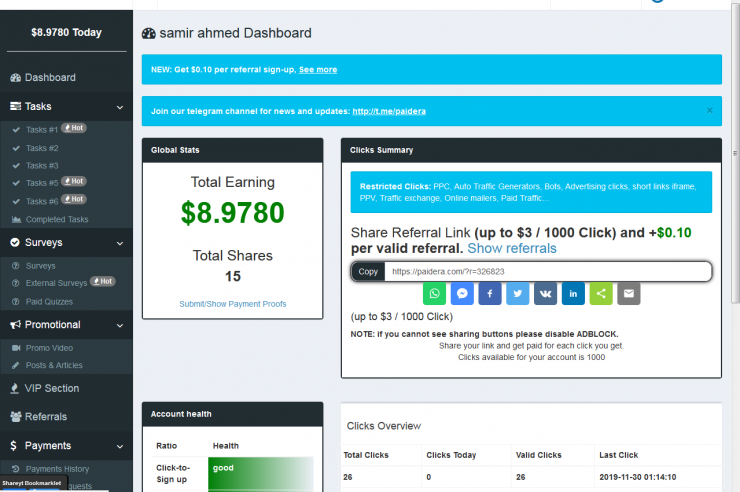Open the Show referrals link

pos(511,248)
